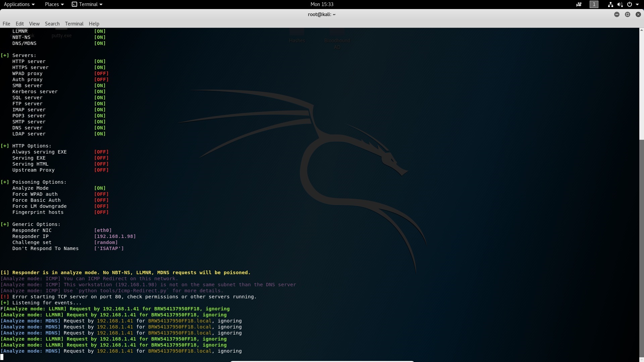Click the '[+] Poisoning Options:' heading
644x362 pixels.
coord(34,182)
